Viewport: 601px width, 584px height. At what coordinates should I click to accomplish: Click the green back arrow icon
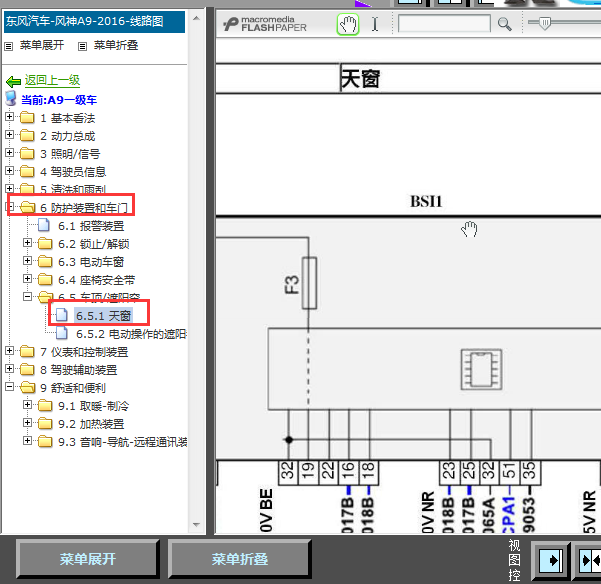pyautogui.click(x=13, y=81)
